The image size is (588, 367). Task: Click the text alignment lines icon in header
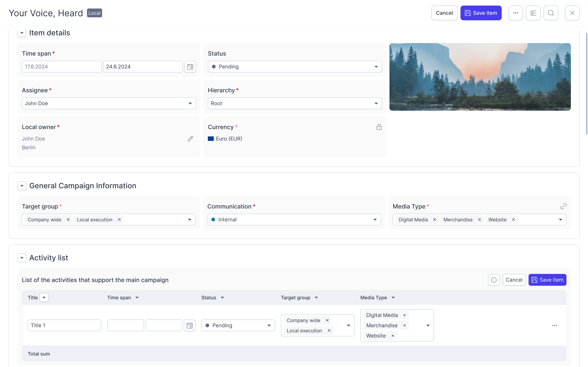point(533,13)
